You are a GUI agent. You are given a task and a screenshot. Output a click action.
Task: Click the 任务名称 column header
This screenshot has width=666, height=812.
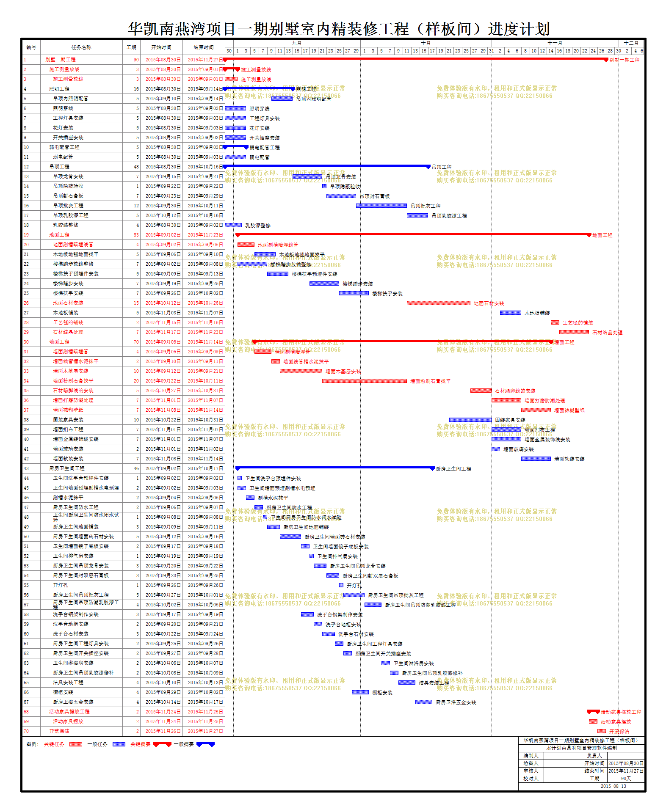tap(81, 47)
